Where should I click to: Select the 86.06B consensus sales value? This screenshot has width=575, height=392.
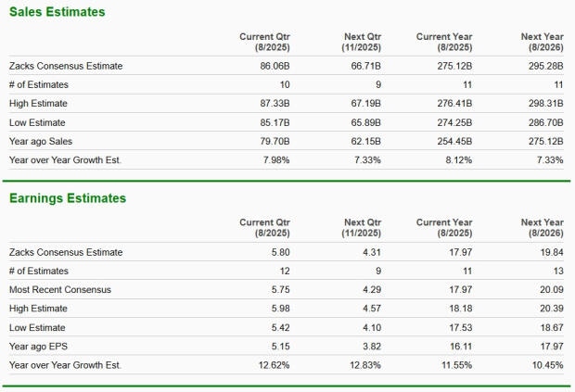coord(273,66)
